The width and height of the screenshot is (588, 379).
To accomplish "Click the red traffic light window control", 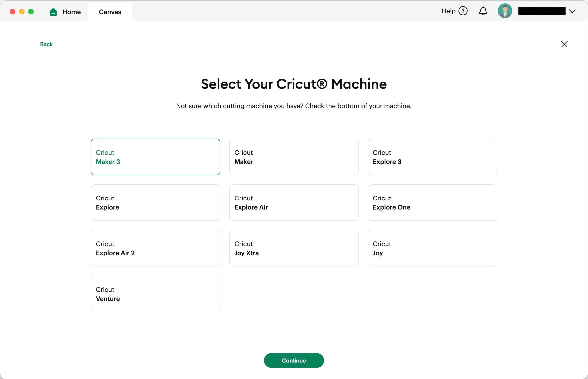I will (13, 12).
